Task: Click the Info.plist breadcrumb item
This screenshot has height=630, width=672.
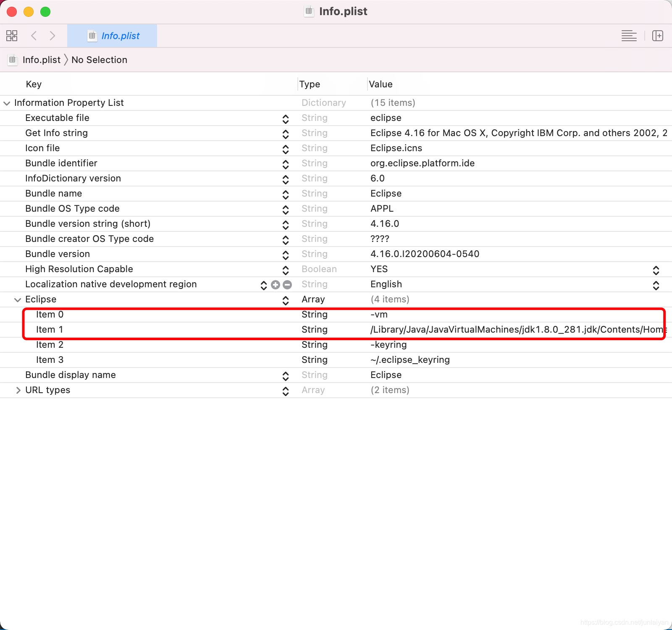Action: point(41,60)
